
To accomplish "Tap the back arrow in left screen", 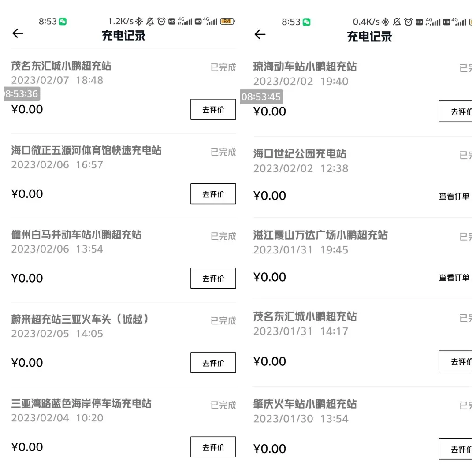I will point(18,33).
